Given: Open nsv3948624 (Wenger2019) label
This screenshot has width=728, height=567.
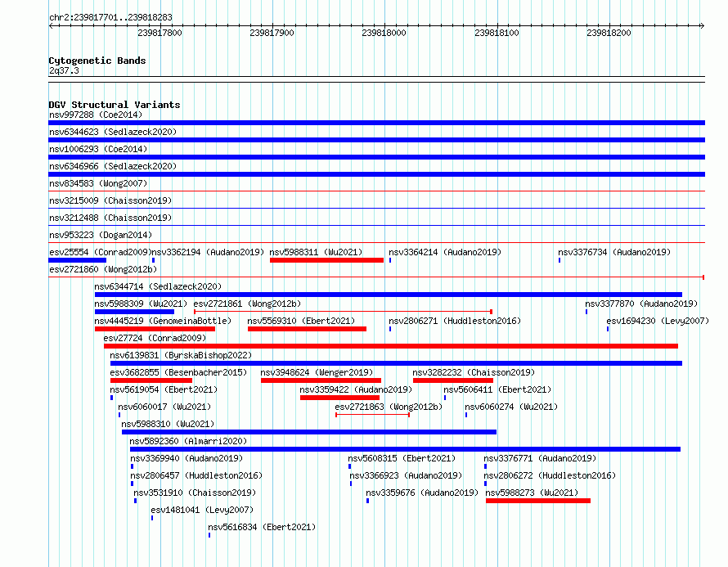Looking at the screenshot, I should [317, 372].
